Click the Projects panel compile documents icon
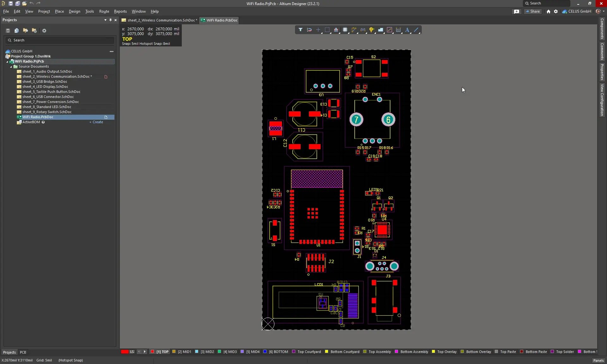The image size is (607, 364). [x=16, y=31]
